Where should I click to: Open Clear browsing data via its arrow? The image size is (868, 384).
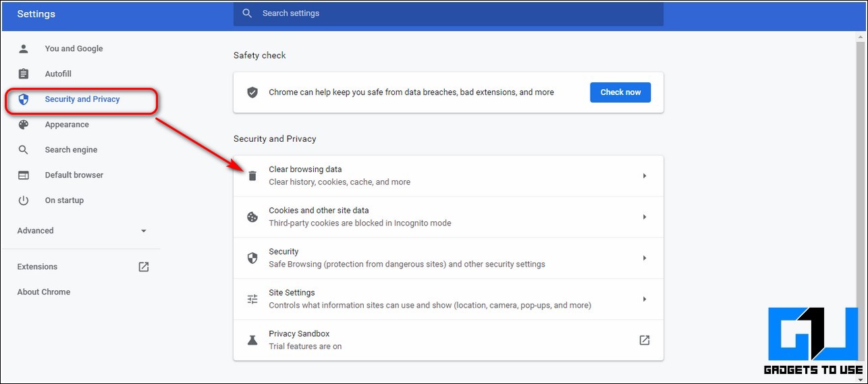click(x=644, y=176)
